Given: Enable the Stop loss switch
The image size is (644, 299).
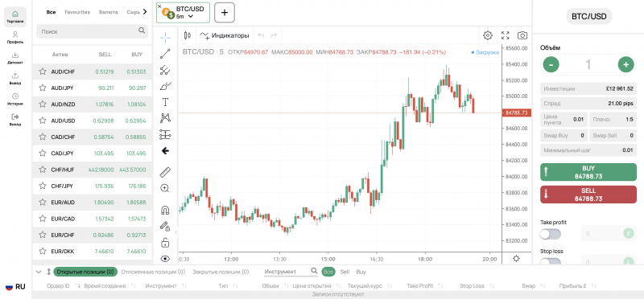Looking at the screenshot, I should click(x=551, y=262).
